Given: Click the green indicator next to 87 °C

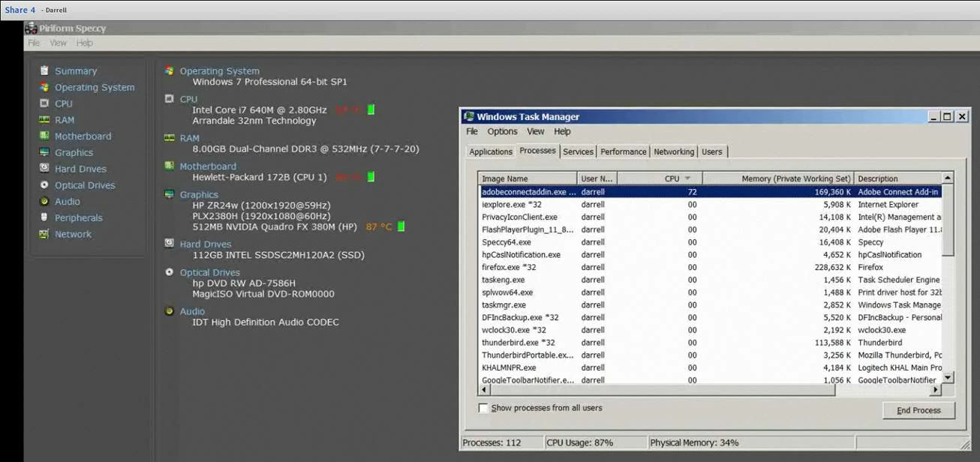Looking at the screenshot, I should click(401, 226).
